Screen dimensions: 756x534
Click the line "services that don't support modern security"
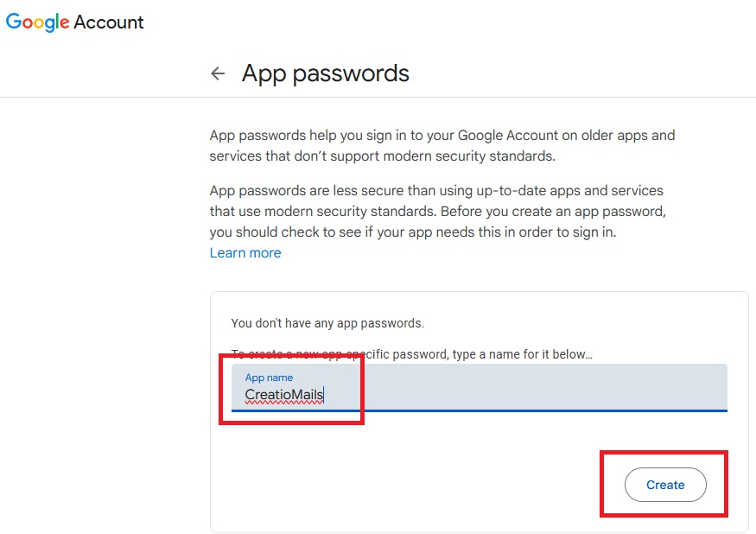[383, 156]
